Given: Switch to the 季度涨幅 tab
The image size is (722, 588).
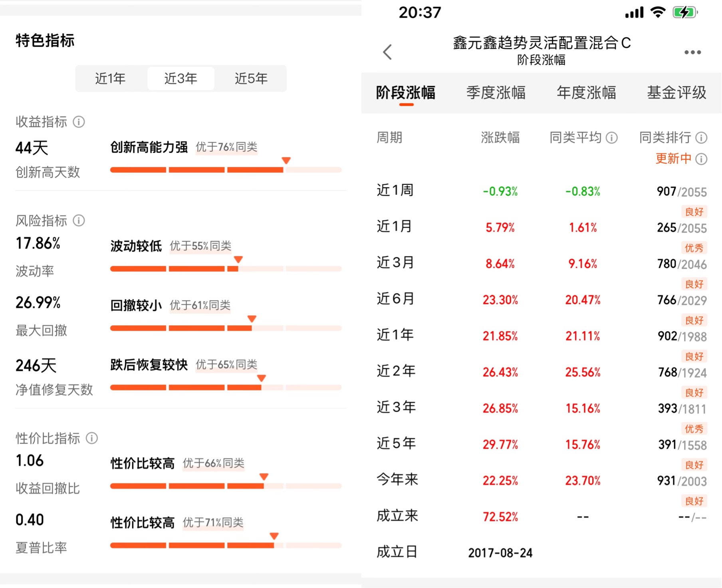Looking at the screenshot, I should pos(496,93).
